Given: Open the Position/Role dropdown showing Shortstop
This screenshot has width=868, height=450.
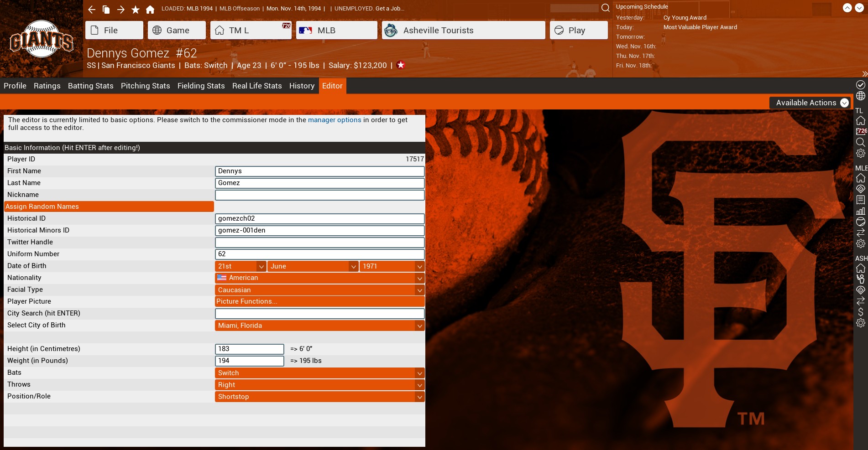Looking at the screenshot, I should tap(319, 397).
